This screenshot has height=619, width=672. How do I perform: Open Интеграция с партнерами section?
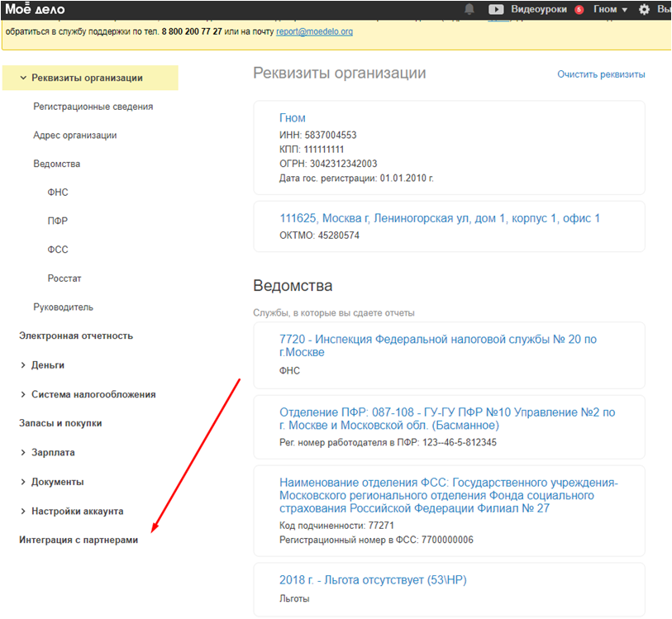79,540
